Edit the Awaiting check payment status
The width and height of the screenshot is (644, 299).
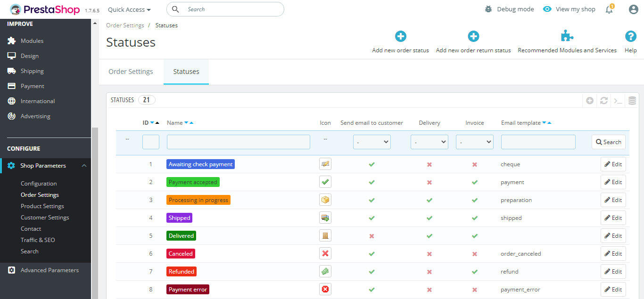pyautogui.click(x=613, y=164)
